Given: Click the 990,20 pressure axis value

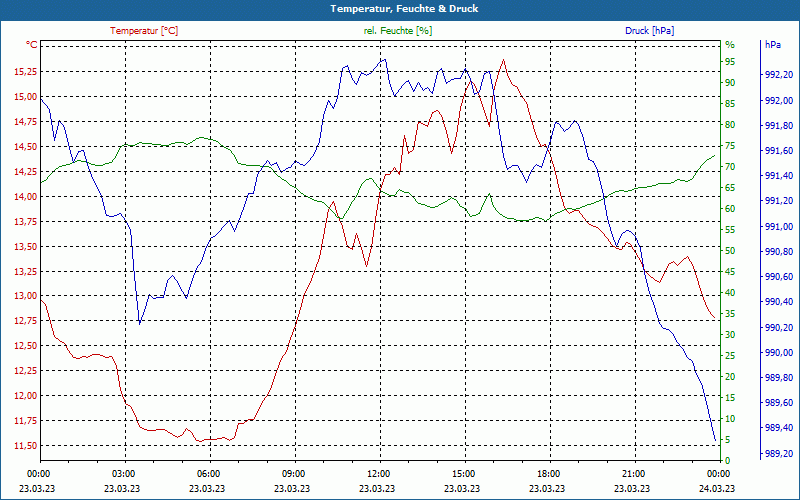Looking at the screenshot, I should point(779,327).
